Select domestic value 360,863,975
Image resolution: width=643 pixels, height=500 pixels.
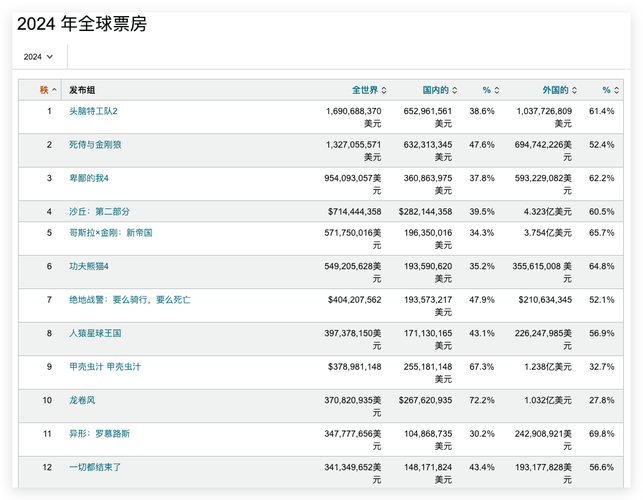coord(428,178)
